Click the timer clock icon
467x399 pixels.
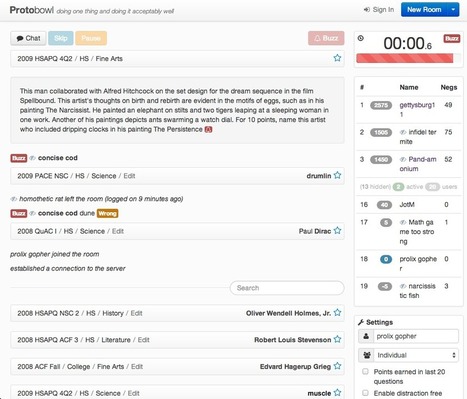click(x=361, y=38)
